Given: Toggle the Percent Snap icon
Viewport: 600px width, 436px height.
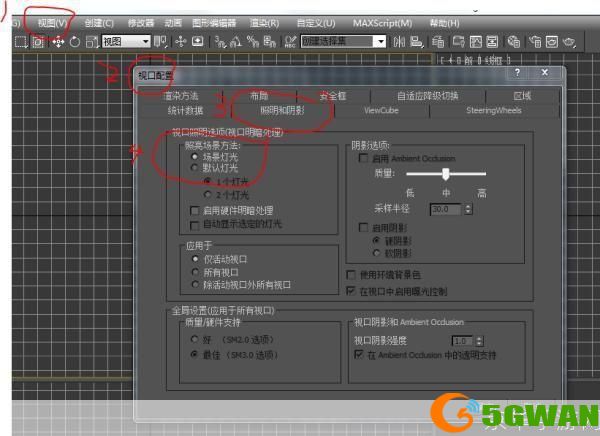Looking at the screenshot, I should tap(253, 41).
